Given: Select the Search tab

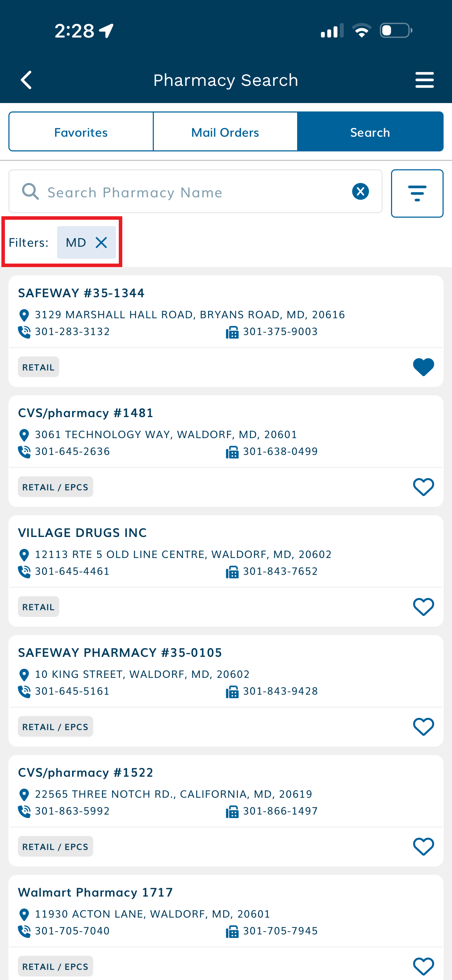Looking at the screenshot, I should (x=370, y=132).
